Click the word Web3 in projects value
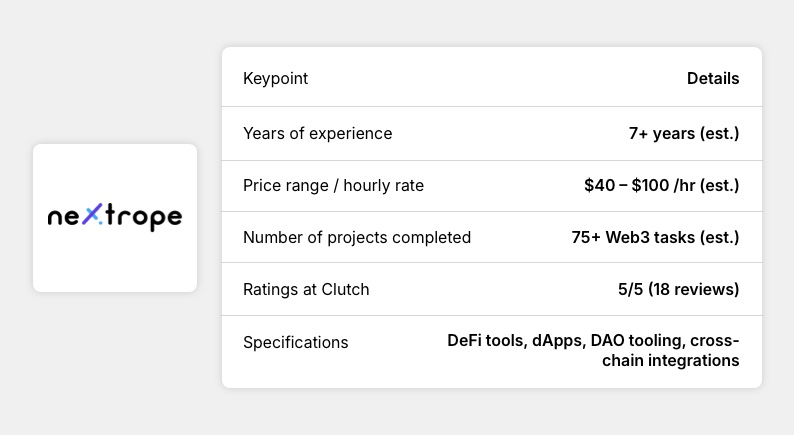Image resolution: width=794 pixels, height=435 pixels. 638,237
